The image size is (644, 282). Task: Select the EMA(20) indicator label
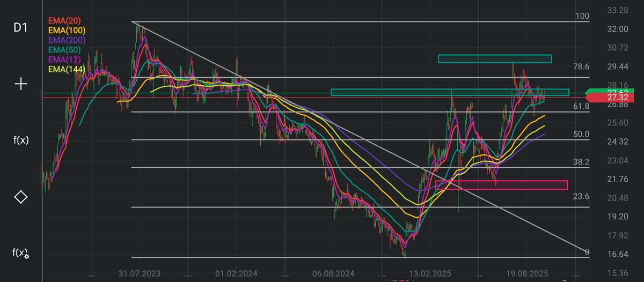(65, 20)
